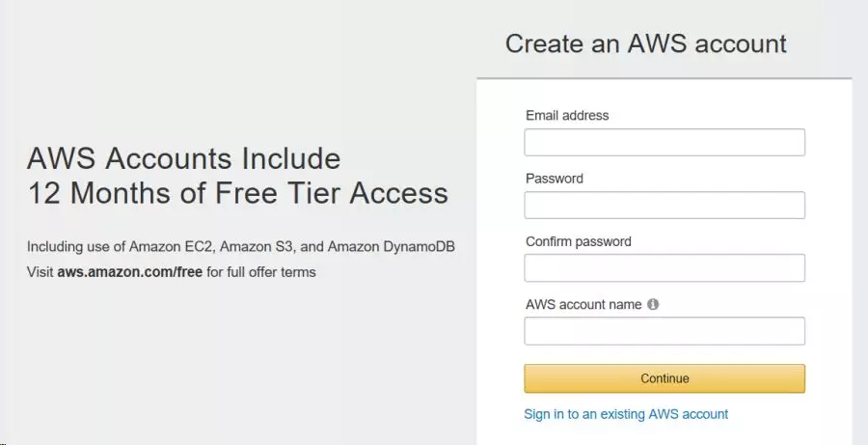
Task: Open Sign in to an existing AWS account
Action: [626, 414]
